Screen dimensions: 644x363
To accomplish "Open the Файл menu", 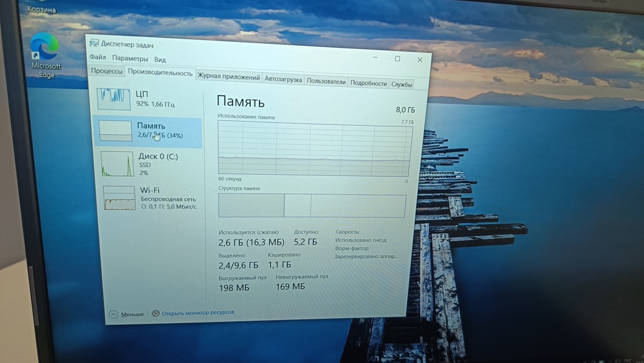I will pos(98,59).
